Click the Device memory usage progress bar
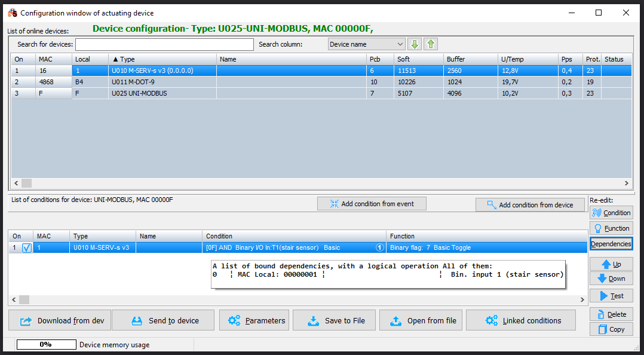 (x=46, y=345)
